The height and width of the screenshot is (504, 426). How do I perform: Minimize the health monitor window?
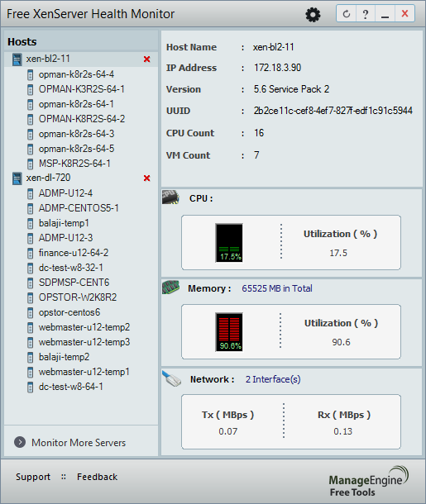[385, 14]
